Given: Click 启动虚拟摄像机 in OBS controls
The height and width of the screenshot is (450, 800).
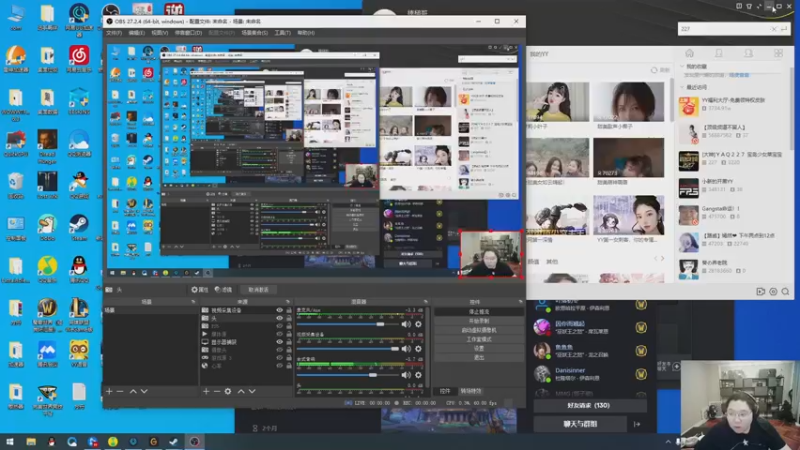Looking at the screenshot, I should point(479,330).
